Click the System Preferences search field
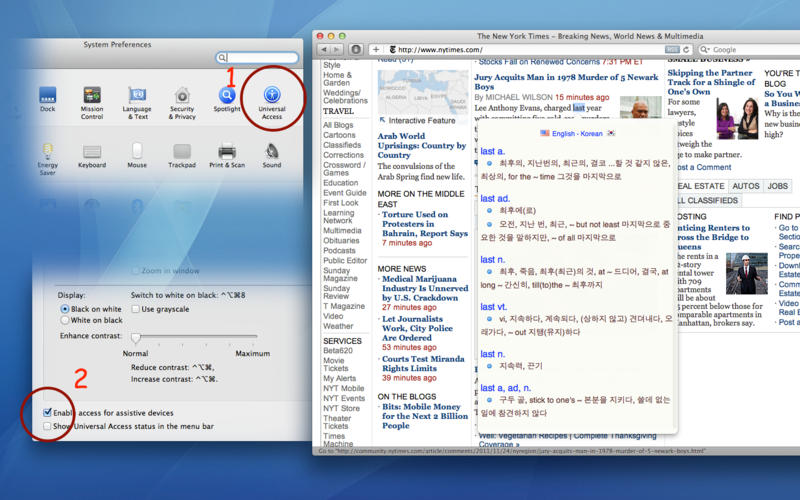The image size is (800, 500). [257, 58]
